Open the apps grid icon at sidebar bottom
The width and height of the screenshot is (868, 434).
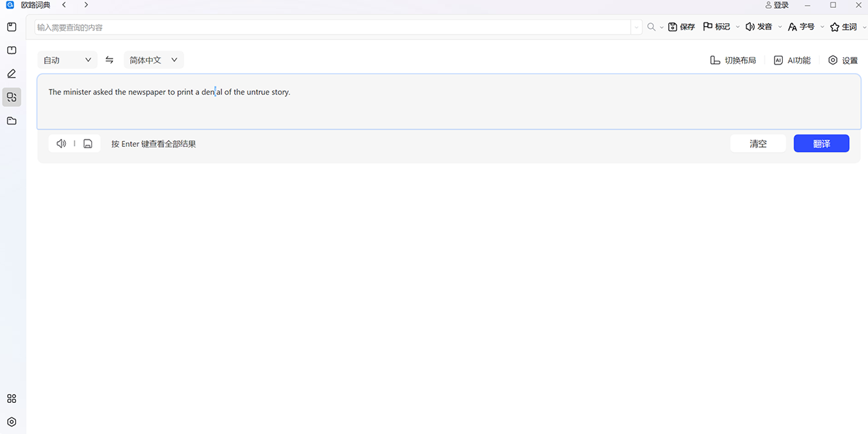pyautogui.click(x=12, y=399)
